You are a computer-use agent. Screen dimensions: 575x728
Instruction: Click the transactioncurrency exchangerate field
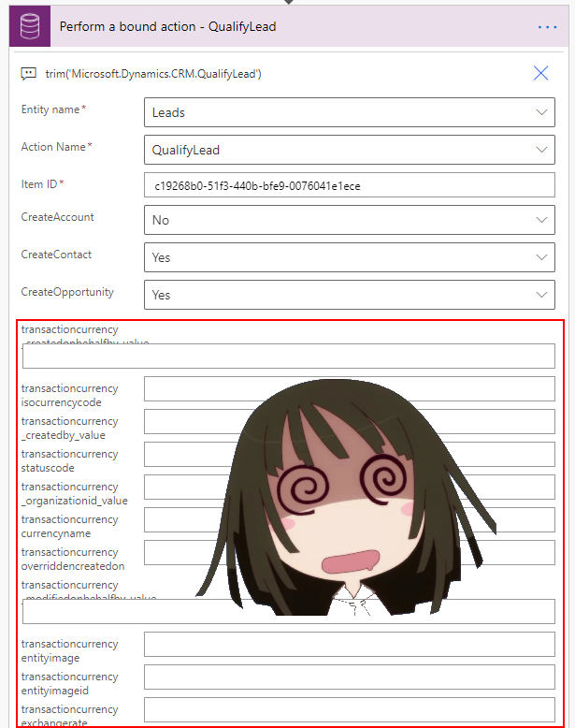pos(350,709)
